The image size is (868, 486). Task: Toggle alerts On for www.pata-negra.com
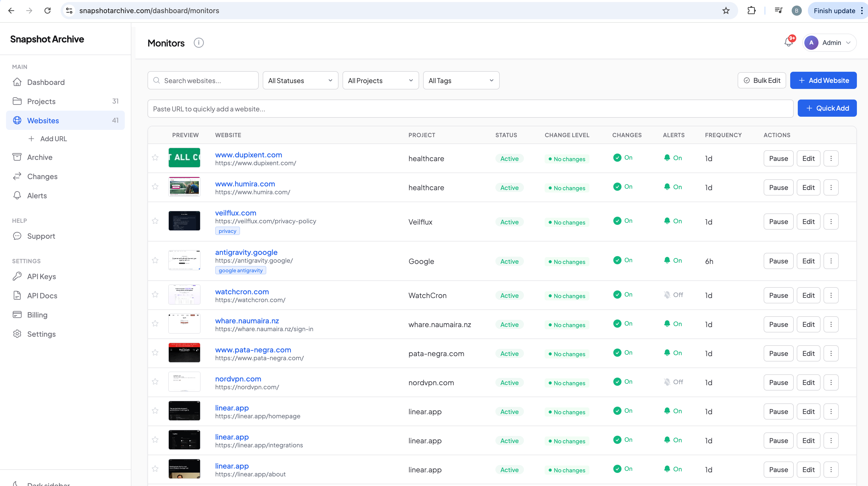coord(673,353)
